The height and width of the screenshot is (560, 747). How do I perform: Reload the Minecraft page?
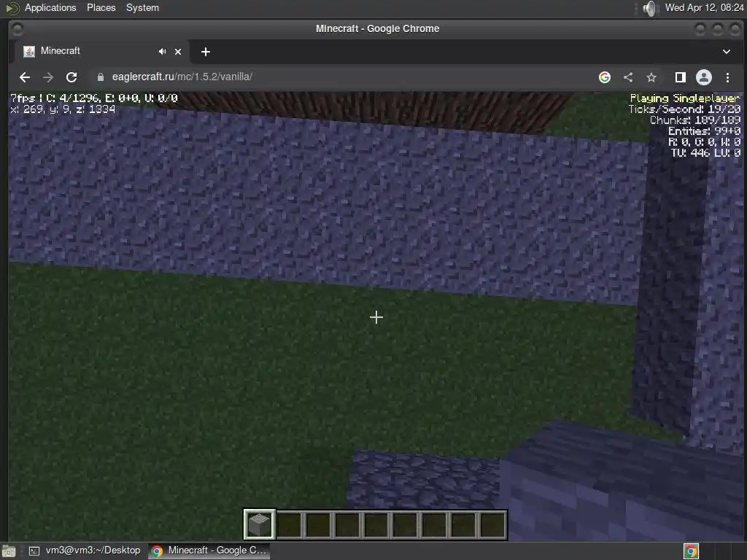(x=71, y=77)
